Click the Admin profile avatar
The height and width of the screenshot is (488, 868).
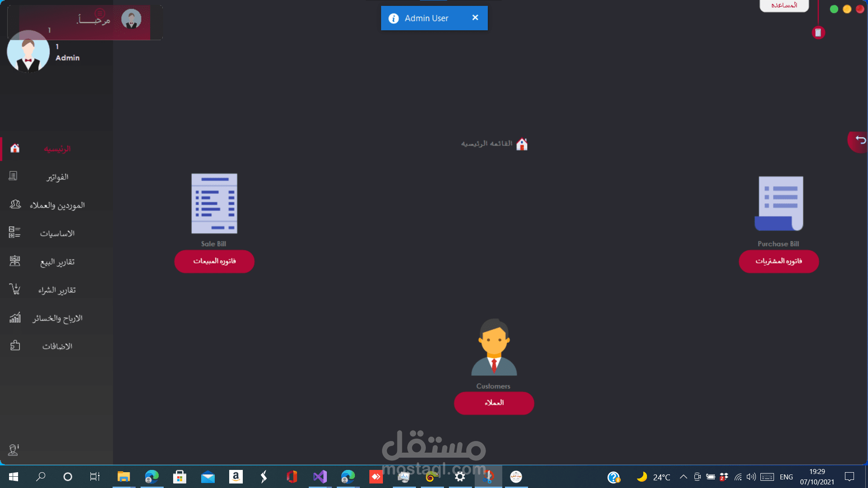28,52
